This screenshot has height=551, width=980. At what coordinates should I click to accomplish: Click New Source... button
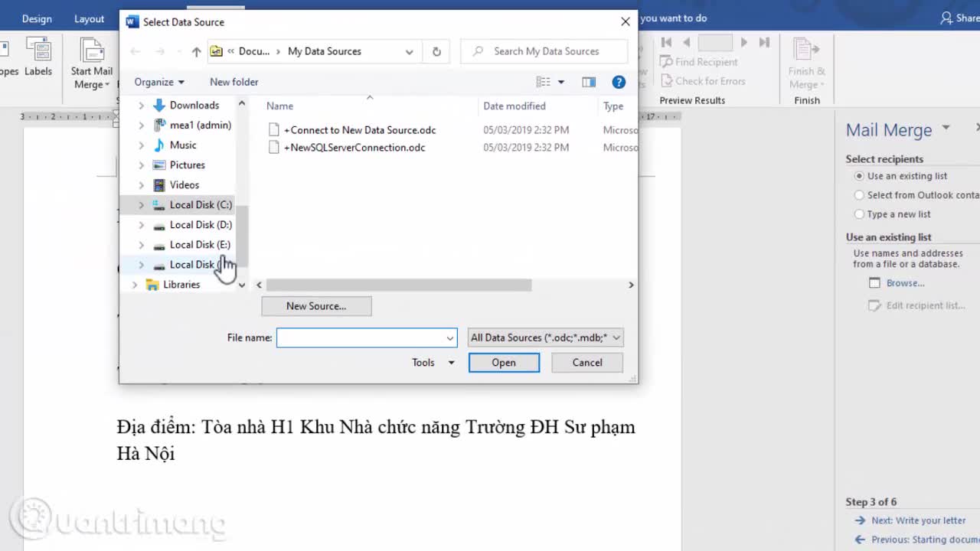[x=316, y=306]
